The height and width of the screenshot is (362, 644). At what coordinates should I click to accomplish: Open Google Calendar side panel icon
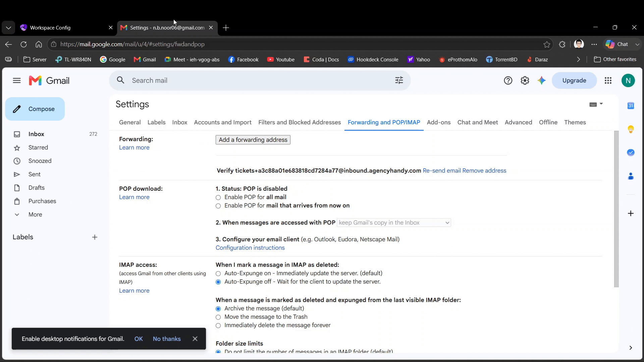pos(631,106)
